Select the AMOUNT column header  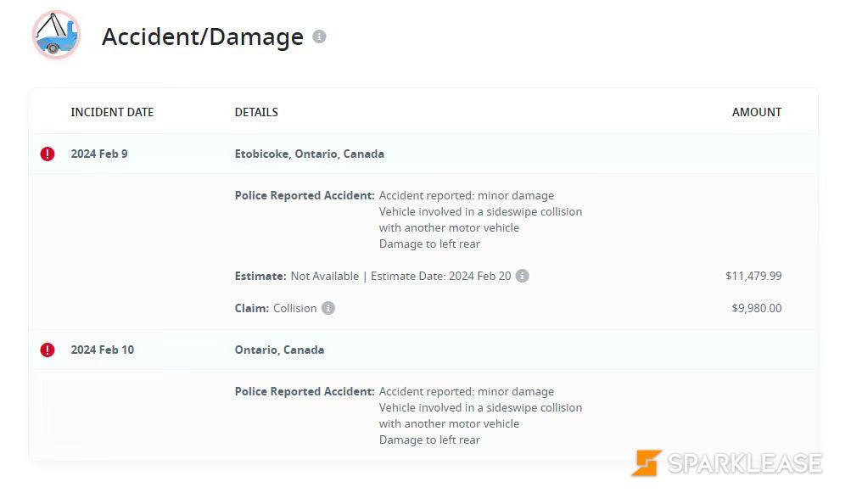click(x=757, y=112)
